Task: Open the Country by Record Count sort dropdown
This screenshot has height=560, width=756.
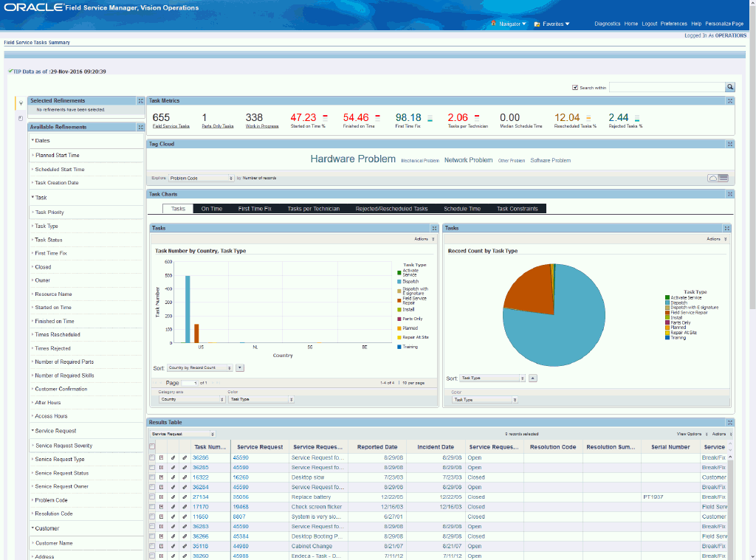Action: [199, 367]
